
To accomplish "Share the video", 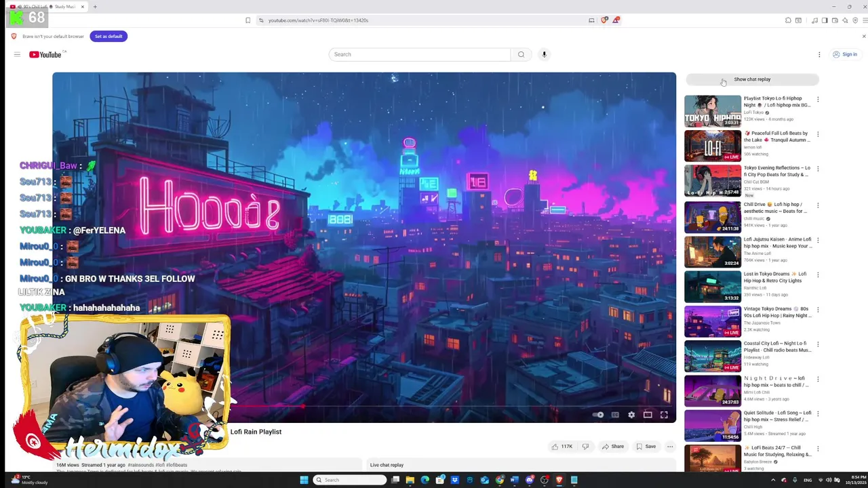I will 612,447.
